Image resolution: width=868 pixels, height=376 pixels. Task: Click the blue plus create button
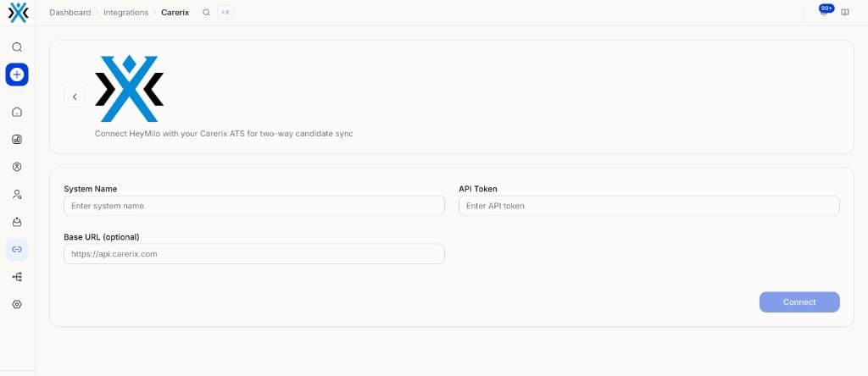click(x=17, y=74)
